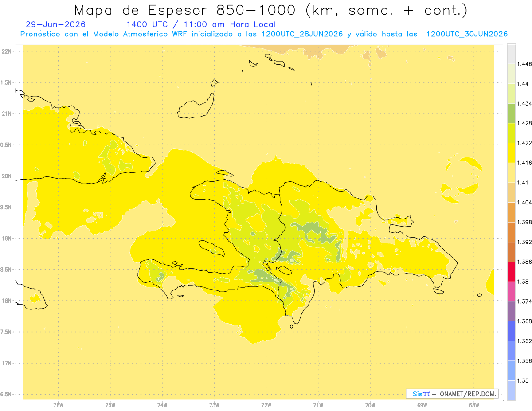Screen dimensions: 532x411
Task: Click the 68W longitude label
Action: [474, 405]
